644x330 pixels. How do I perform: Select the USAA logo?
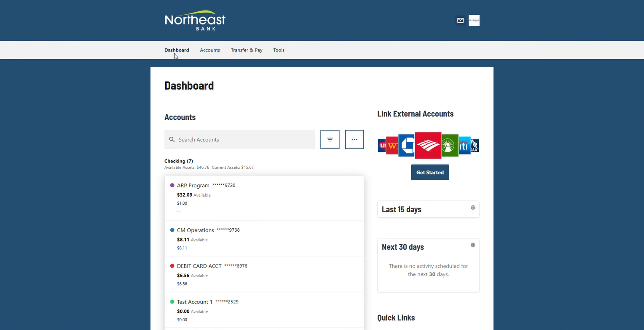[x=475, y=146]
